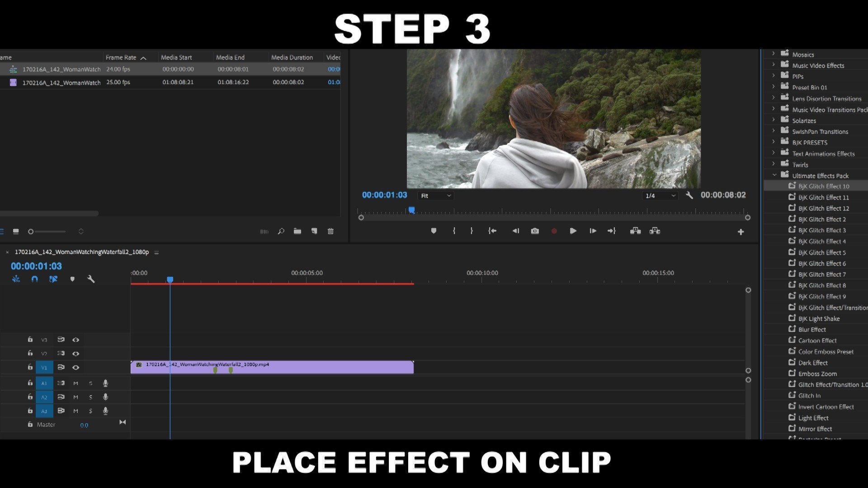This screenshot has width=868, height=488.
Task: Select BjK Glitch Effect 10 preset
Action: (823, 186)
